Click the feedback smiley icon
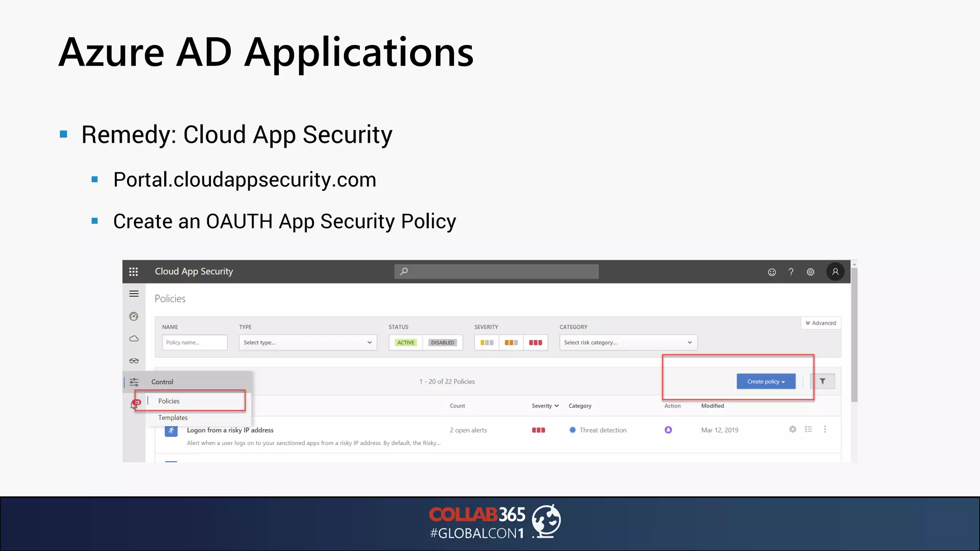980x551 pixels. [x=772, y=272]
